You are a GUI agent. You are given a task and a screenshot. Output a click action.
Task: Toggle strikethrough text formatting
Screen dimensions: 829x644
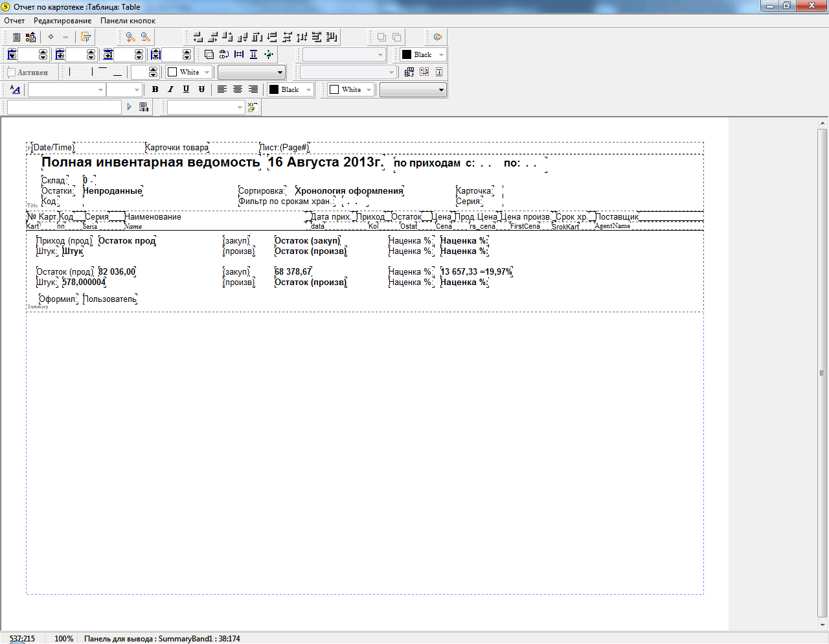[201, 89]
